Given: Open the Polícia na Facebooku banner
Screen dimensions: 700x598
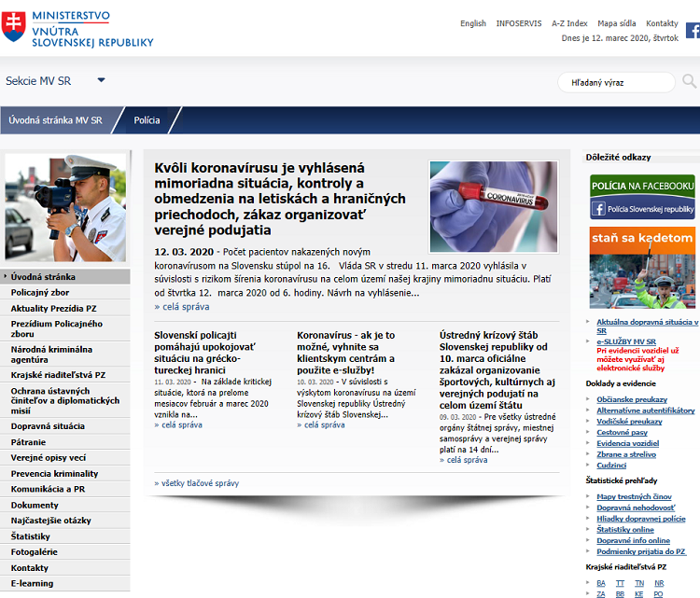Looking at the screenshot, I should (642, 198).
